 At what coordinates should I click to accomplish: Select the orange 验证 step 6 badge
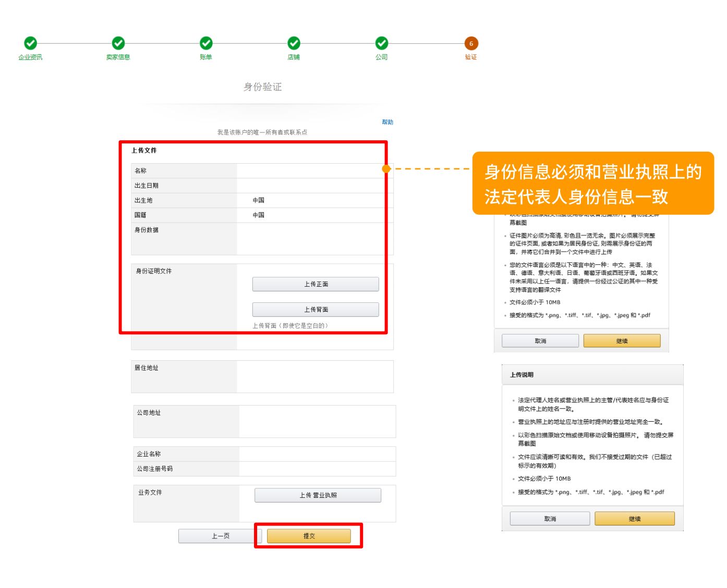pyautogui.click(x=471, y=44)
